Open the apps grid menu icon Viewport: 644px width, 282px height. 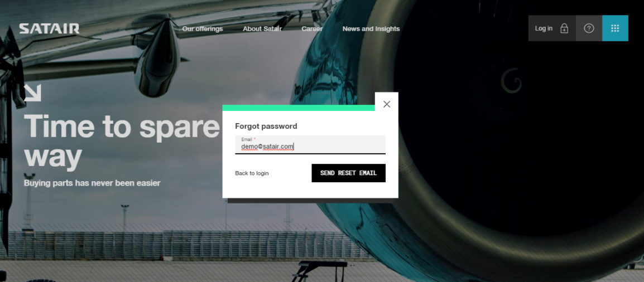click(x=615, y=28)
